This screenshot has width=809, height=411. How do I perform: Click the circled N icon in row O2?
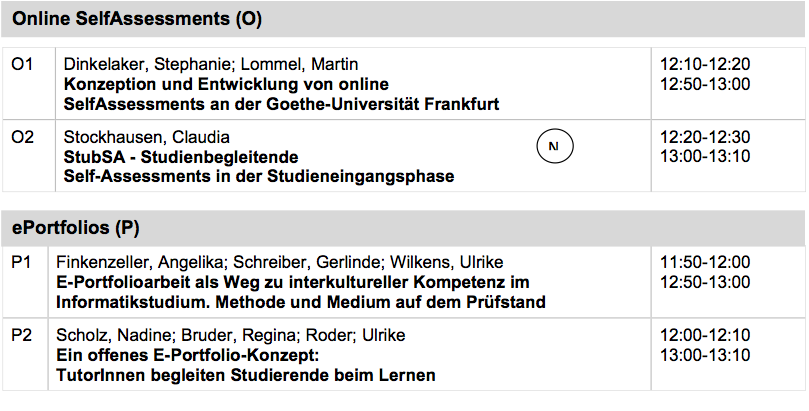coord(555,146)
